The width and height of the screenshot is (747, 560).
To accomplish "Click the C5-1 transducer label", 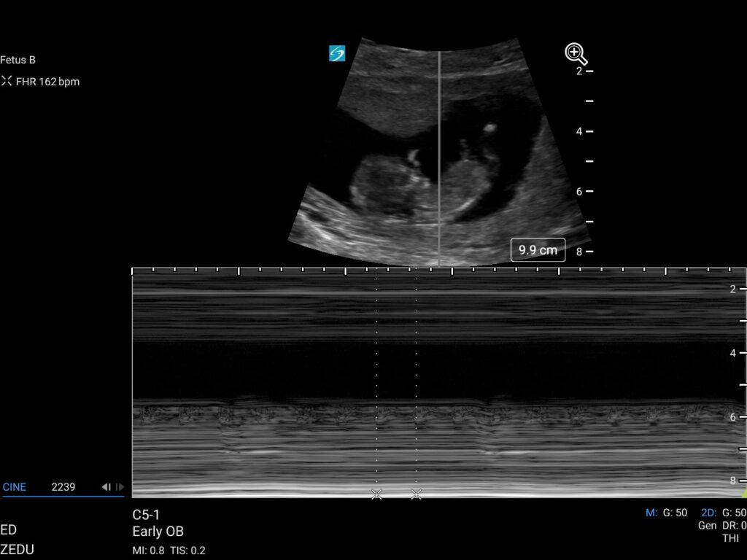I will (146, 515).
